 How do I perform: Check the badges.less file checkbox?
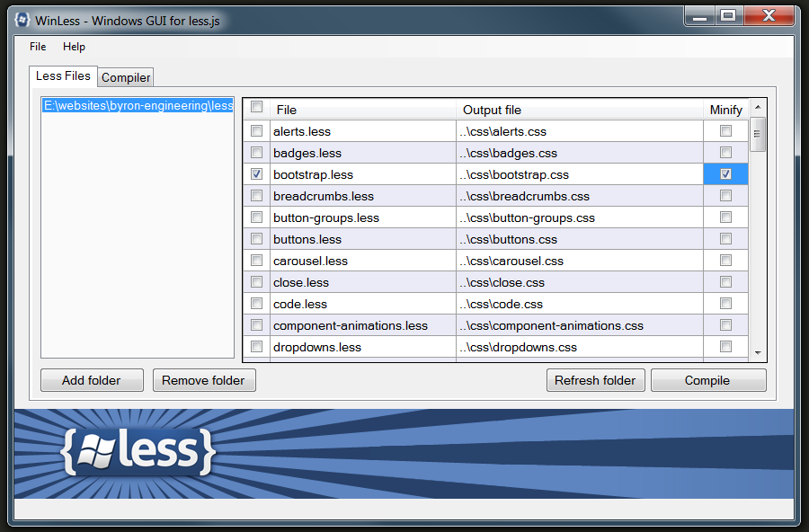256,152
